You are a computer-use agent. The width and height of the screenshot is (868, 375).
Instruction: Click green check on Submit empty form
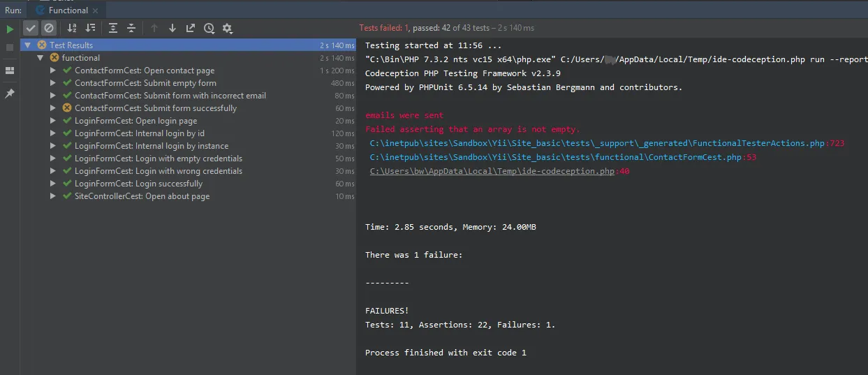(x=67, y=83)
